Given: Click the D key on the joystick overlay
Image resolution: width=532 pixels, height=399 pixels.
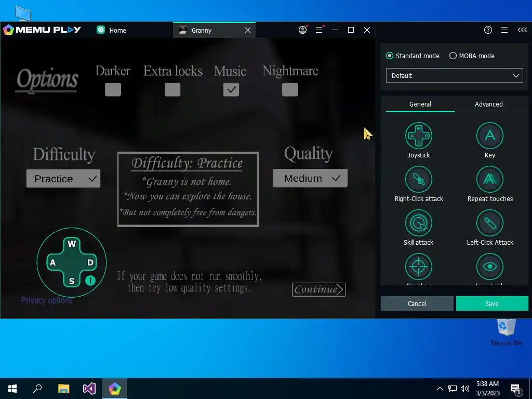Looking at the screenshot, I should tap(90, 262).
